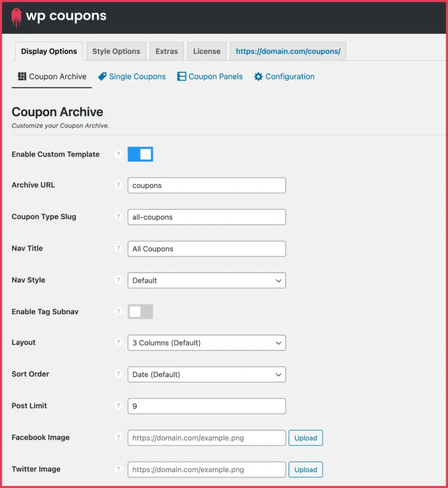
Task: Click Upload beside Twitter Image
Action: [305, 469]
